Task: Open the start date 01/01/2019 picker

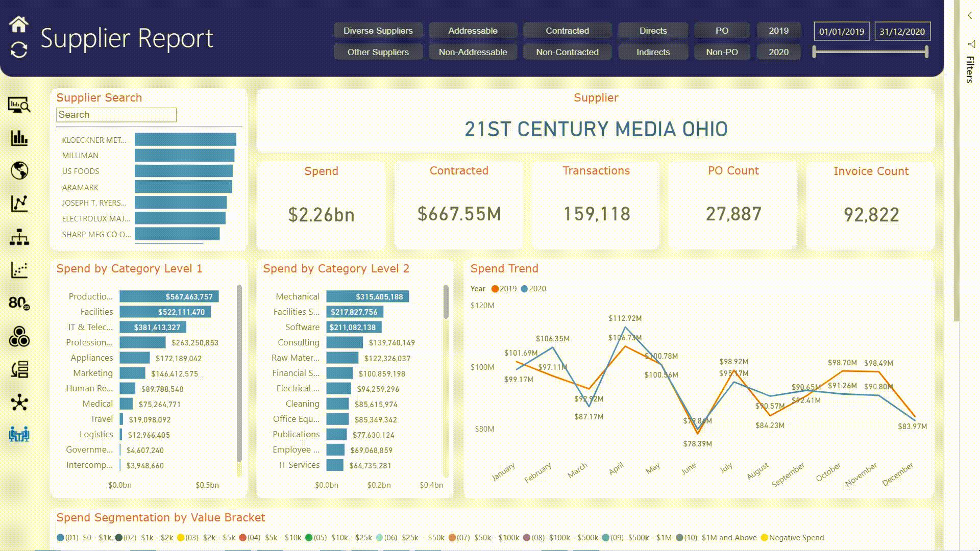Action: point(841,32)
